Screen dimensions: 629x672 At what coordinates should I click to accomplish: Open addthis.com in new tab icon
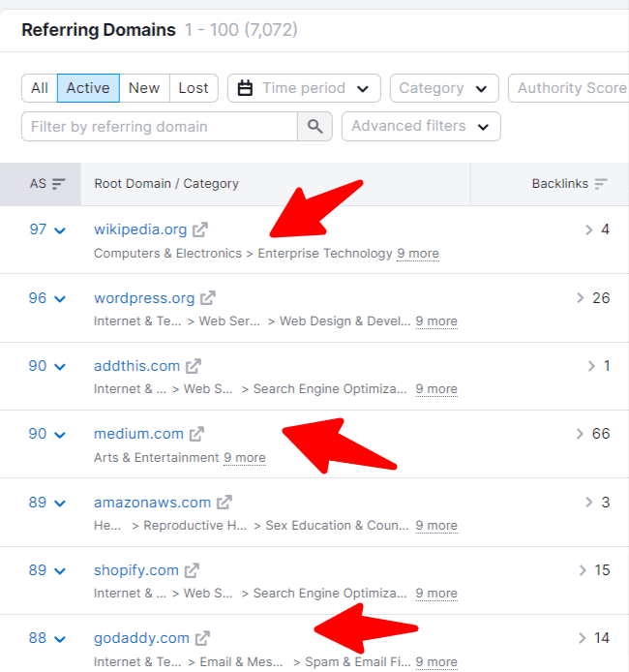tap(194, 366)
